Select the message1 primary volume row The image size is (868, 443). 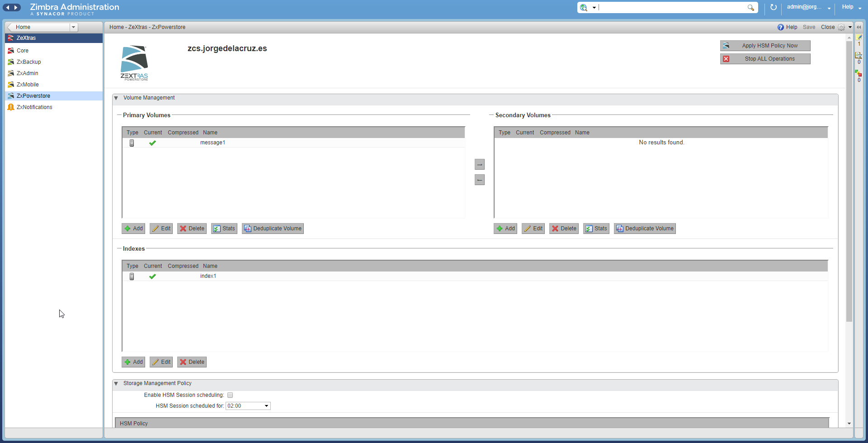293,143
